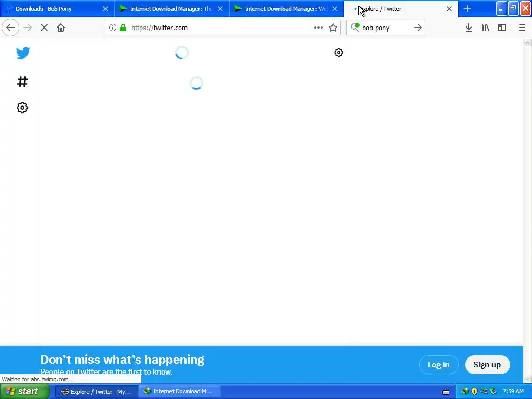Click the Log in button
Image resolution: width=532 pixels, height=399 pixels.
click(438, 365)
